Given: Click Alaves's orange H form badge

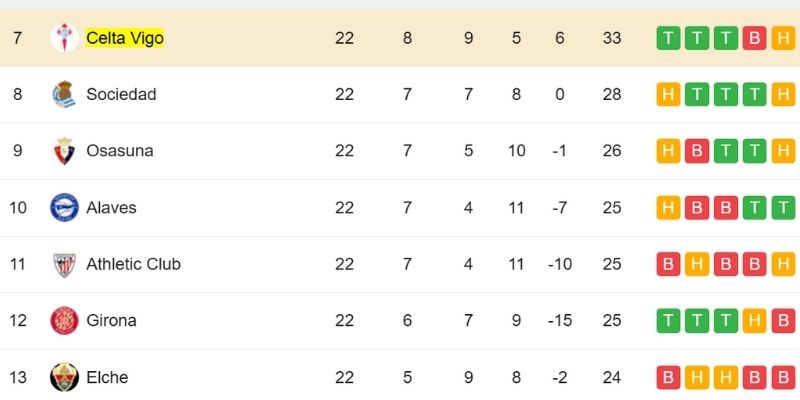Looking at the screenshot, I should (x=667, y=208).
